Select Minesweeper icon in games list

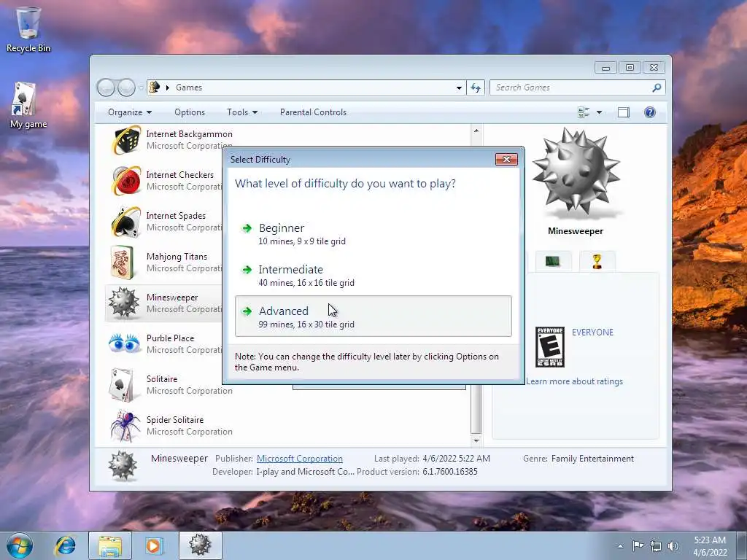point(123,303)
